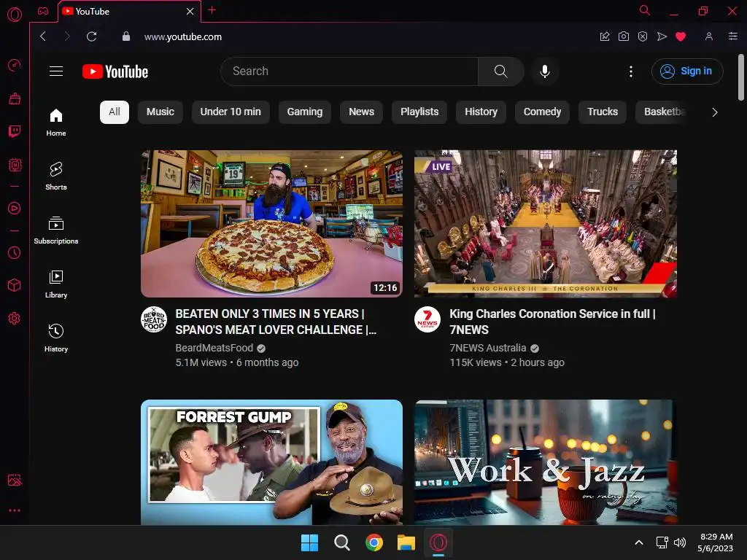Open the pizza challenge video thumbnail
Viewport: 747px width, 560px height.
(x=271, y=224)
